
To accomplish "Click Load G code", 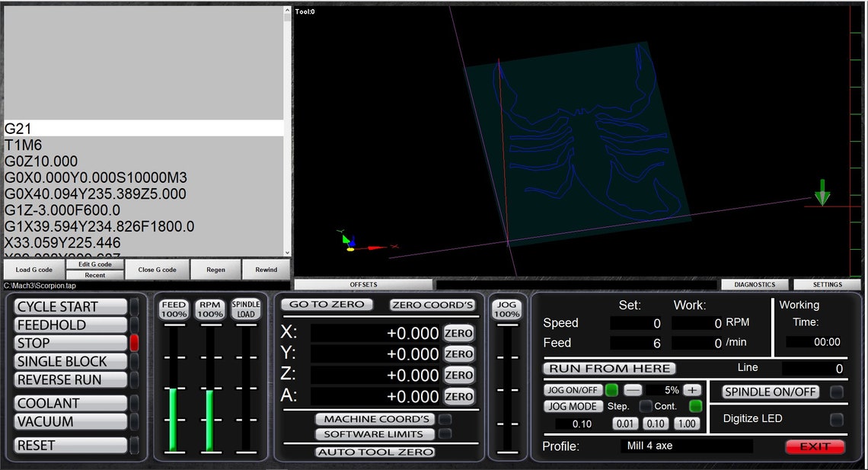I will coord(34,269).
